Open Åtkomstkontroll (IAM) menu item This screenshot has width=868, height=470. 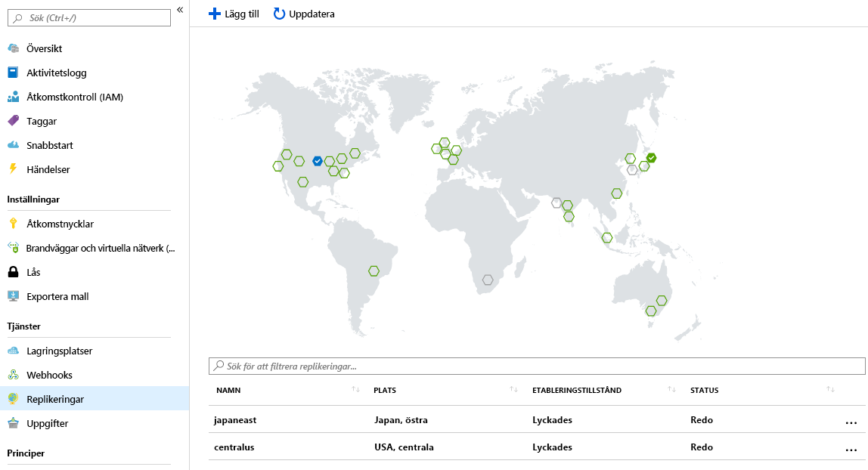[75, 97]
